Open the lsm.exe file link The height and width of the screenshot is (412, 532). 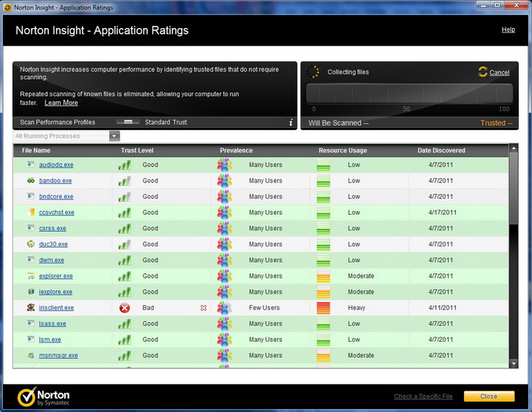pyautogui.click(x=50, y=340)
